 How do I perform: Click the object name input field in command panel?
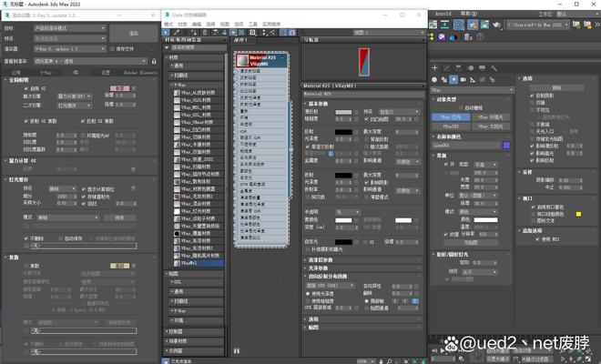466,146
